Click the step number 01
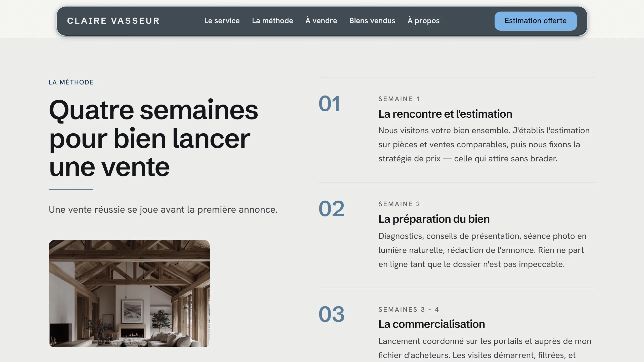Screen dimensions: 644x362 (x=329, y=104)
